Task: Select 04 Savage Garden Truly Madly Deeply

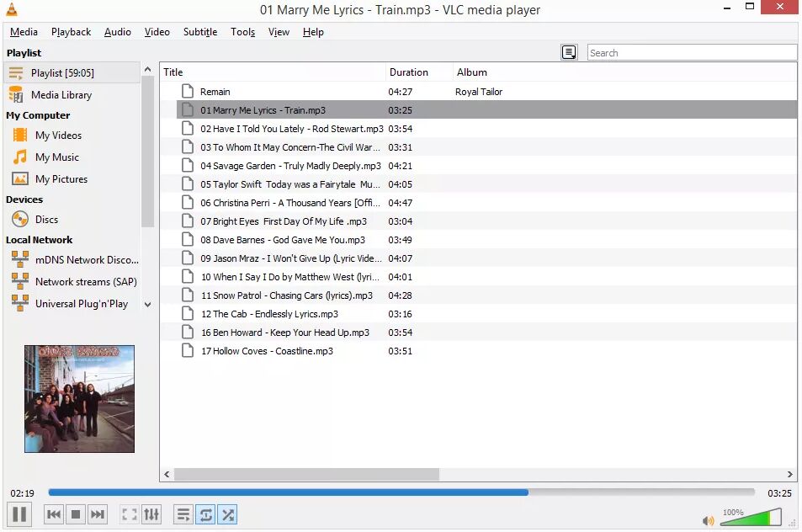Action: (478, 165)
